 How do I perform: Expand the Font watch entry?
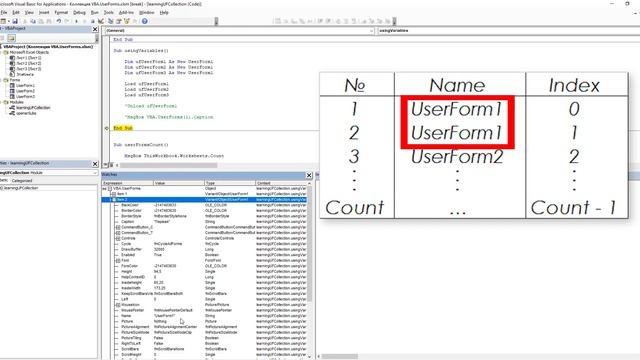[x=118, y=260]
